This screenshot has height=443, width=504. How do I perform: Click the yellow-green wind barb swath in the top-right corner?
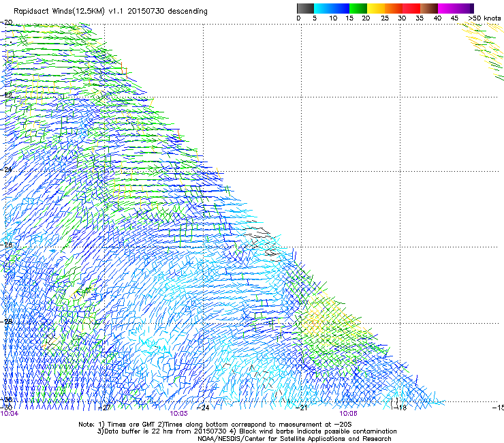[x=485, y=50]
